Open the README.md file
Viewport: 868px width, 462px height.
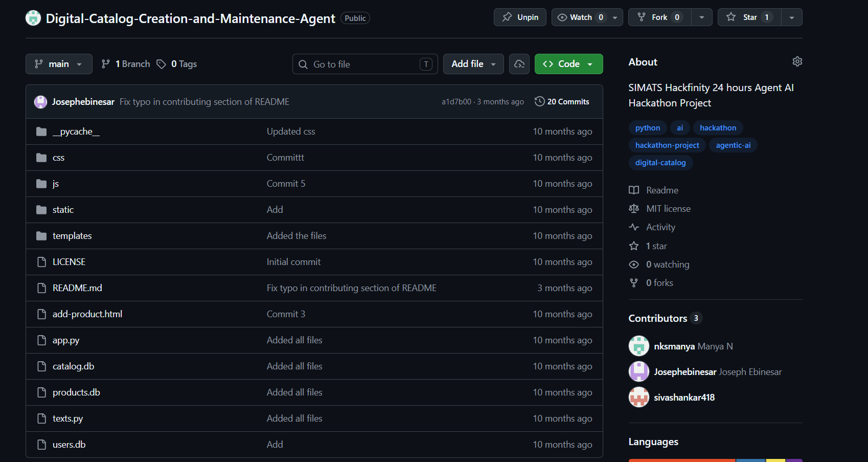coord(77,288)
